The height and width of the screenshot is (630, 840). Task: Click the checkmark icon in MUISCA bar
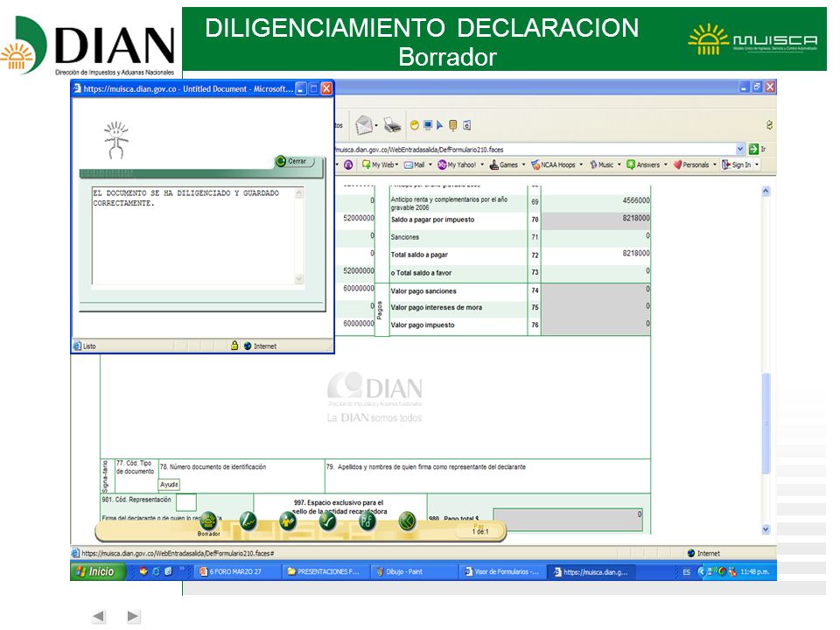(327, 521)
